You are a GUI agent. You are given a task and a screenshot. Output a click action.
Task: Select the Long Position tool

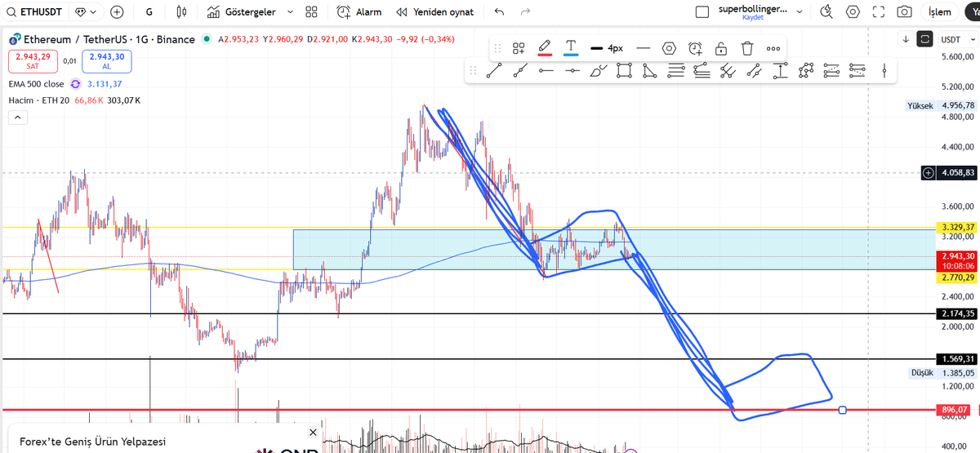[x=832, y=71]
